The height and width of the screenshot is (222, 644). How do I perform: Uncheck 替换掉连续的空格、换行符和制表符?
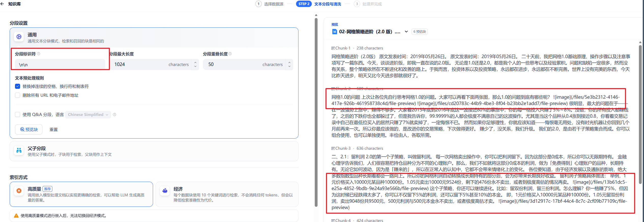click(18, 86)
